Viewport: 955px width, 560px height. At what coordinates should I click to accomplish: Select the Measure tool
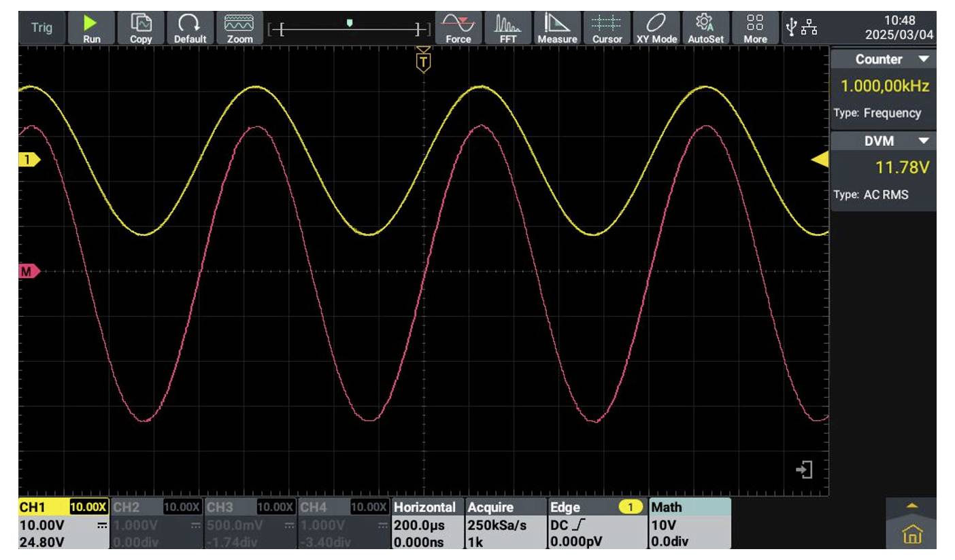(x=553, y=22)
